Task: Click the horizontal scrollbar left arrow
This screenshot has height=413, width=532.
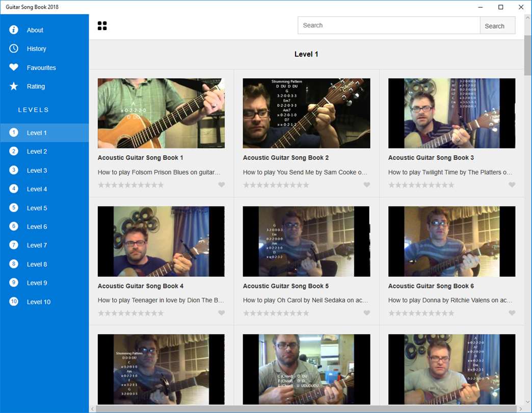Action: click(x=92, y=409)
